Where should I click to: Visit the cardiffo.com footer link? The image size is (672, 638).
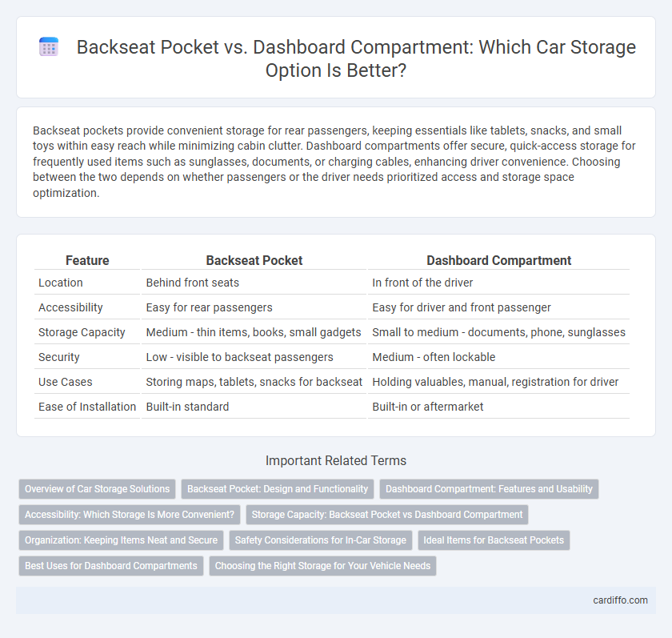(x=620, y=600)
